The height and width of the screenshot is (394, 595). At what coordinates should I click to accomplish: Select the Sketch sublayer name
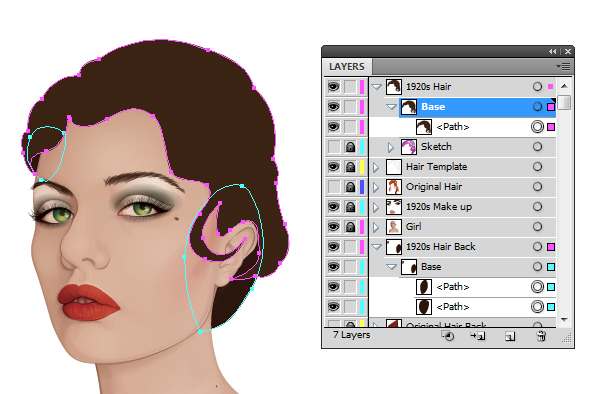436,147
